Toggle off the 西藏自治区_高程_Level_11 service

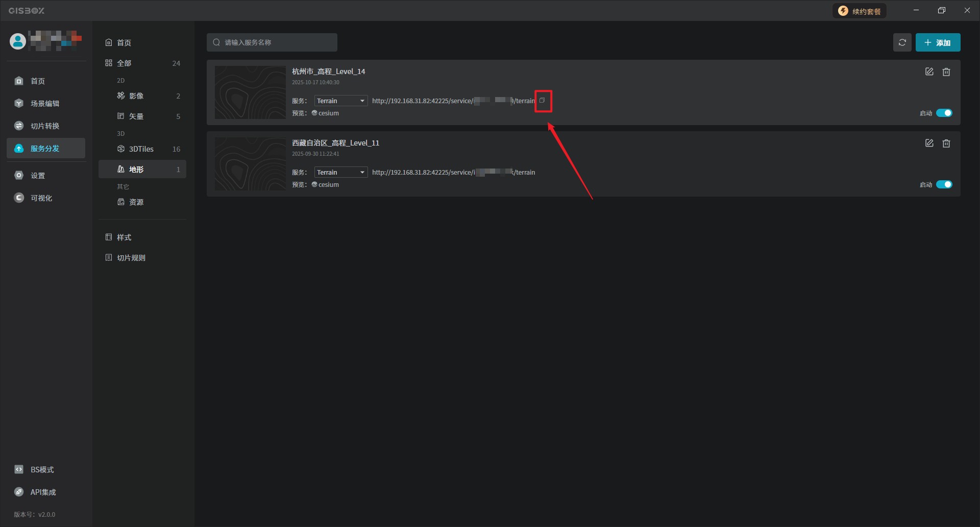[944, 184]
